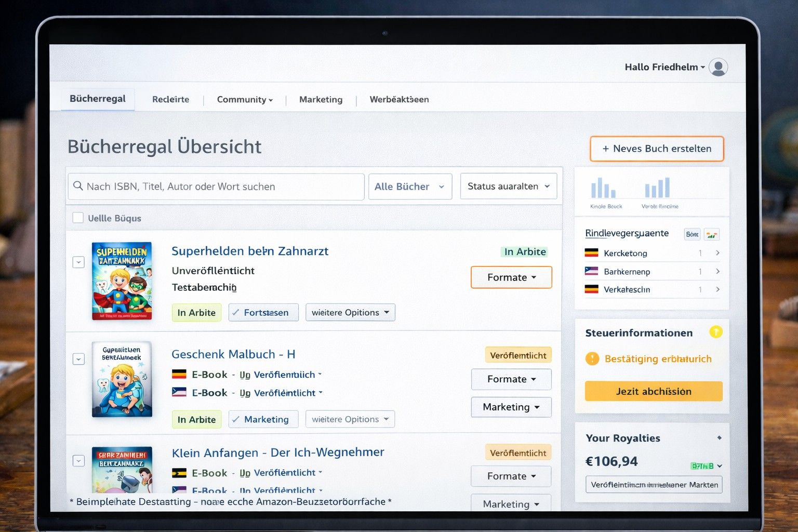798x532 pixels.
Task: Open the Alle Bücher filter dropdown
Action: pyautogui.click(x=410, y=187)
